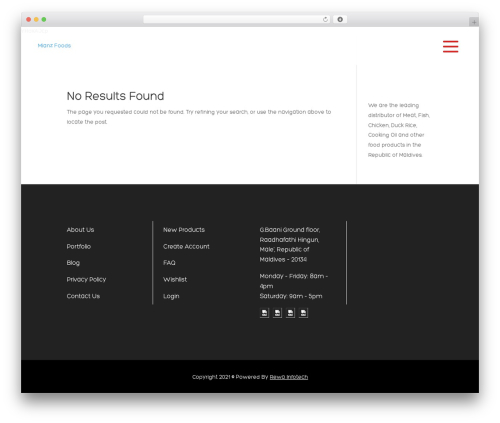Follow the Powered By company link
500x423 pixels.
point(289,377)
